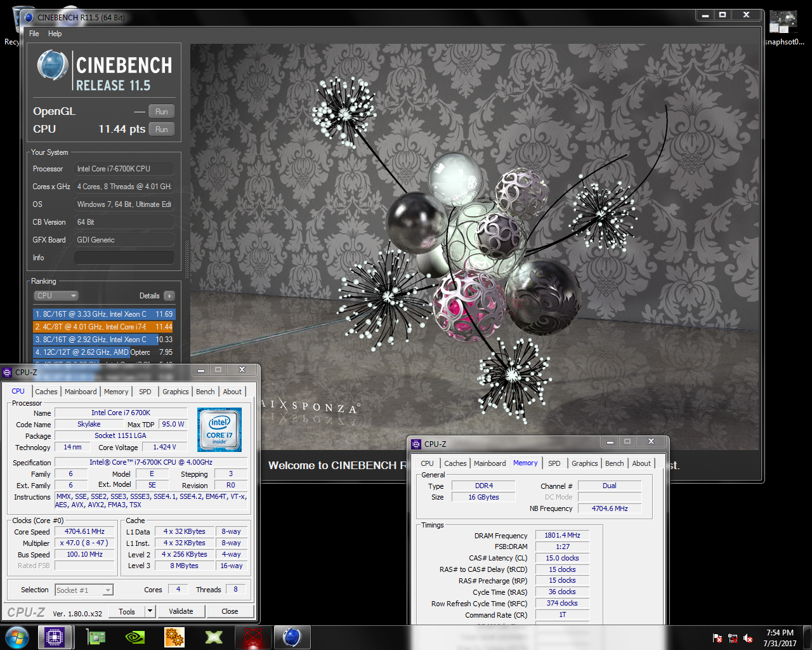
Task: Select CPU tab in CPU-Z CPU window
Action: point(18,391)
